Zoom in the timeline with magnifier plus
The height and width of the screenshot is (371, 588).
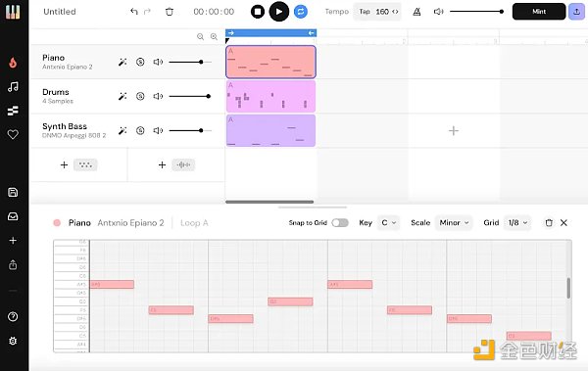pyautogui.click(x=214, y=37)
